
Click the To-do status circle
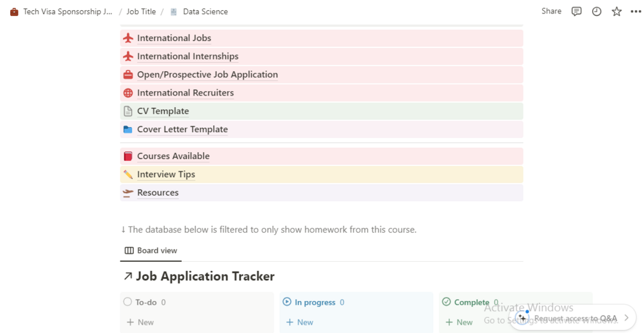pos(128,302)
